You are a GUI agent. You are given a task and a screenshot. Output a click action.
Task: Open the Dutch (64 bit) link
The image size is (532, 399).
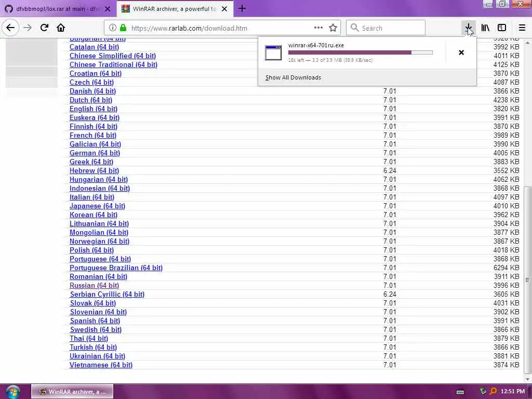tap(90, 100)
